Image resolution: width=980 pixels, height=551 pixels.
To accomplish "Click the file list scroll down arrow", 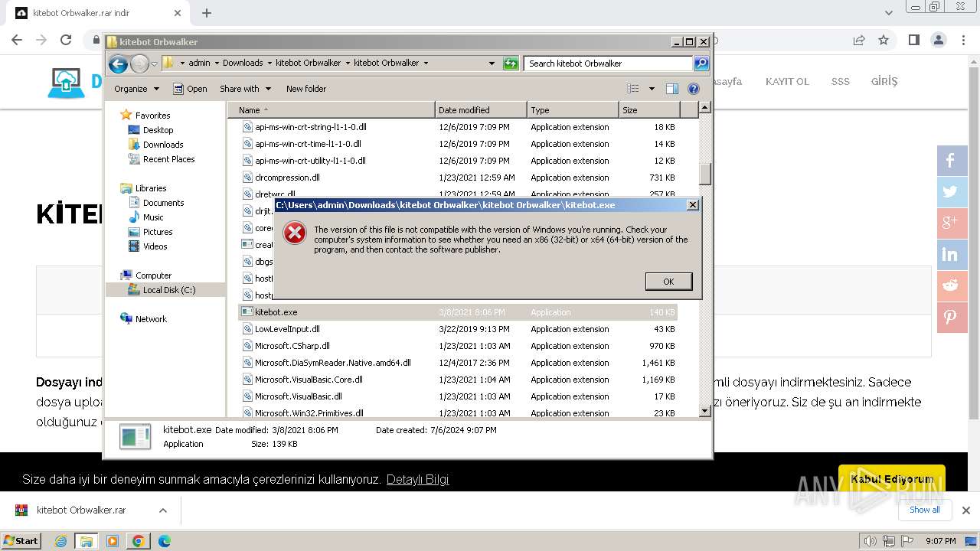I will [705, 411].
